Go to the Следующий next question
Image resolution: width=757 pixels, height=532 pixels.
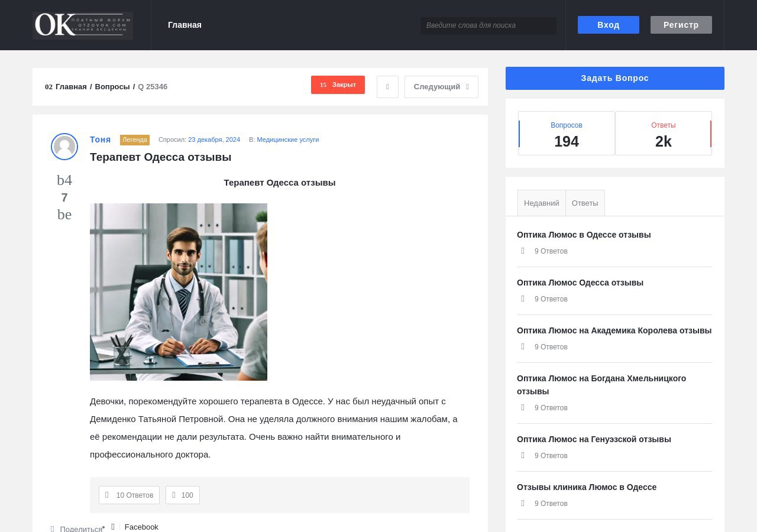coord(441,87)
